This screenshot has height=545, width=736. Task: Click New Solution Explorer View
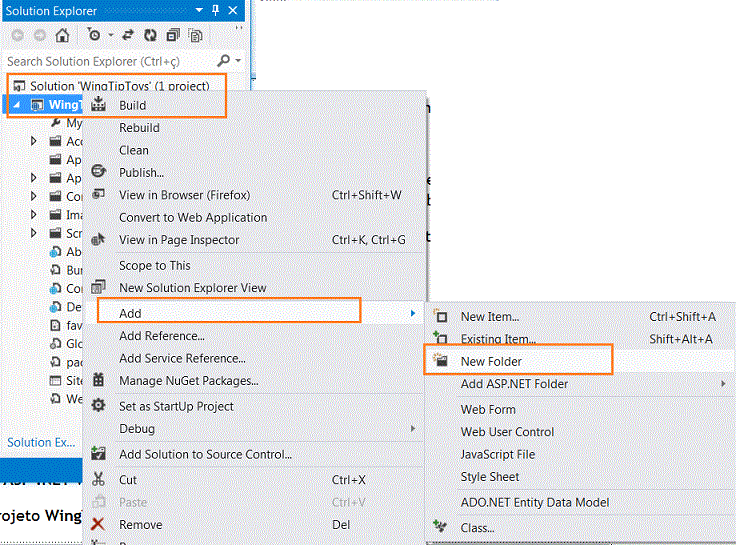click(192, 288)
